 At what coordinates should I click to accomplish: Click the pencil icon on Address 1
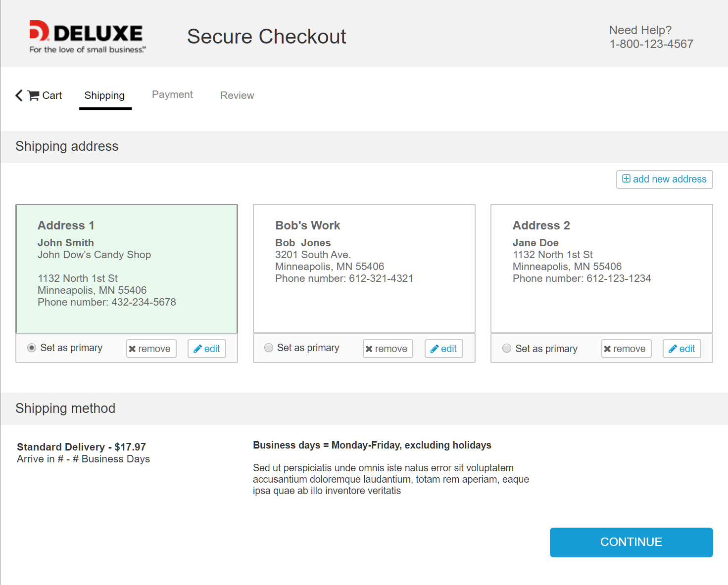coord(197,349)
